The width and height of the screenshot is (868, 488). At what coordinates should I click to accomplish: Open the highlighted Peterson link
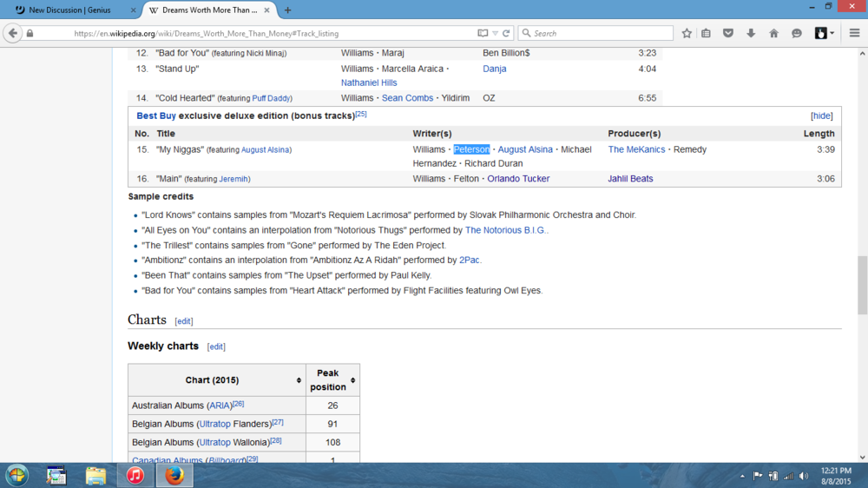click(471, 149)
